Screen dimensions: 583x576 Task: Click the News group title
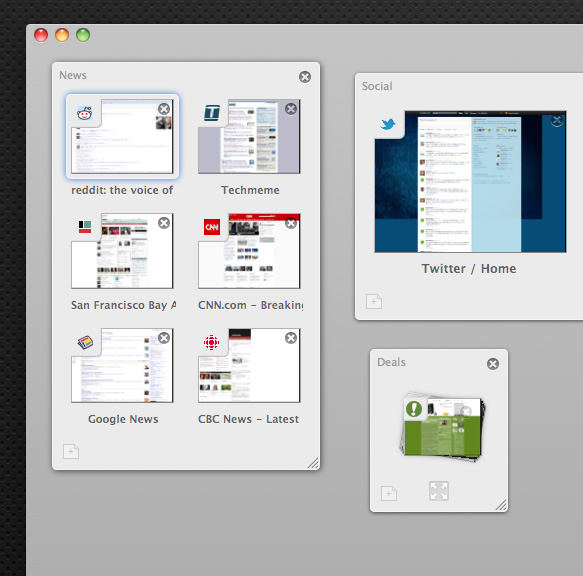coord(73,75)
